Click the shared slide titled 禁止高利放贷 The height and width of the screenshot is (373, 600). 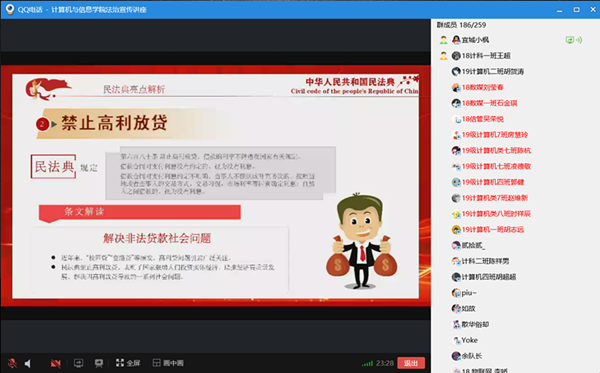216,186
